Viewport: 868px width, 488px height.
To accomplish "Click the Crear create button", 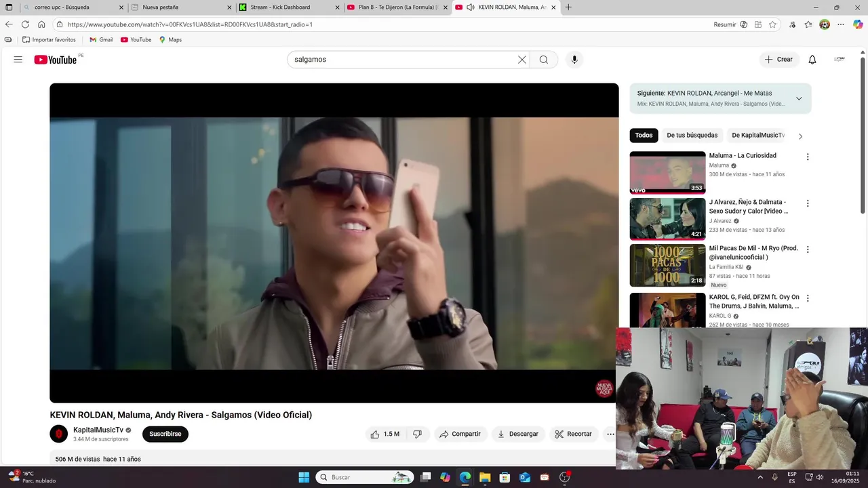I will pos(778,60).
